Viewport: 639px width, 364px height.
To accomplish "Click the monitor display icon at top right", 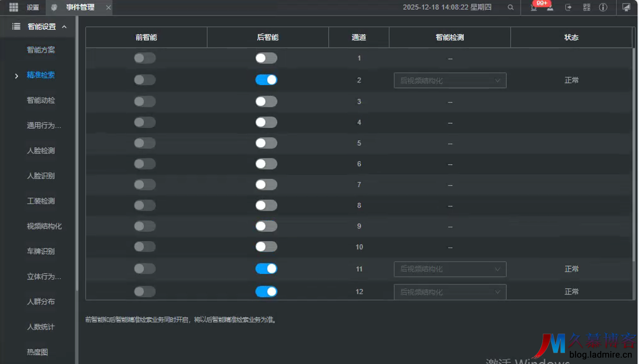I will coord(626,7).
